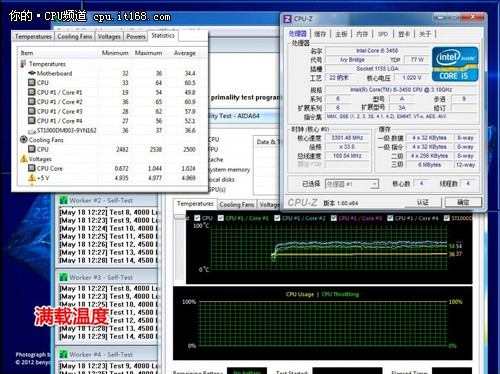Image resolution: width=500 pixels, height=374 pixels.
Task: Click the +5 V warning icon
Action: tap(32, 178)
